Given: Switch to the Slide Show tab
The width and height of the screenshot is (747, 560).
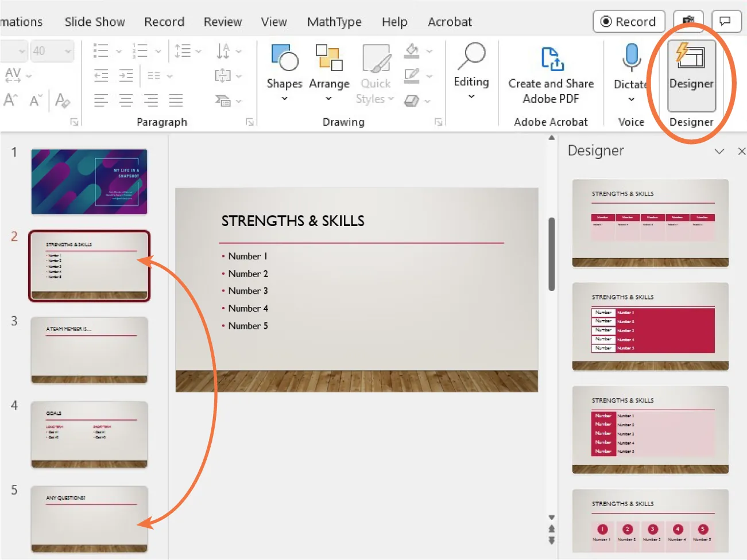Looking at the screenshot, I should pyautogui.click(x=95, y=22).
